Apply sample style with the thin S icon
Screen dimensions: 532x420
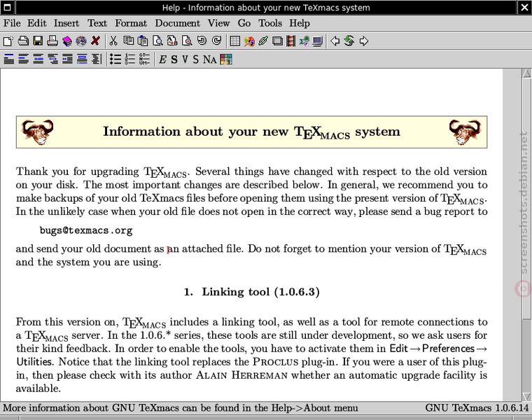point(196,59)
